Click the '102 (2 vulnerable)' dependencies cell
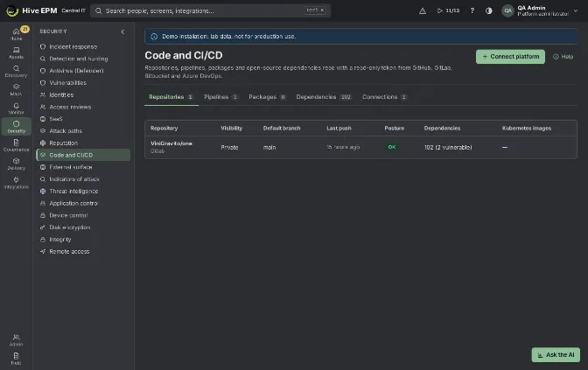 click(448, 147)
